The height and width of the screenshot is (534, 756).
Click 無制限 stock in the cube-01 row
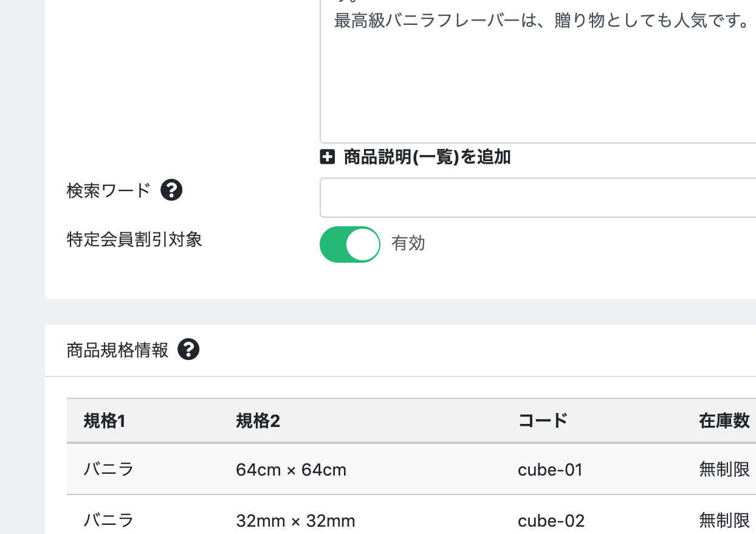tap(724, 470)
